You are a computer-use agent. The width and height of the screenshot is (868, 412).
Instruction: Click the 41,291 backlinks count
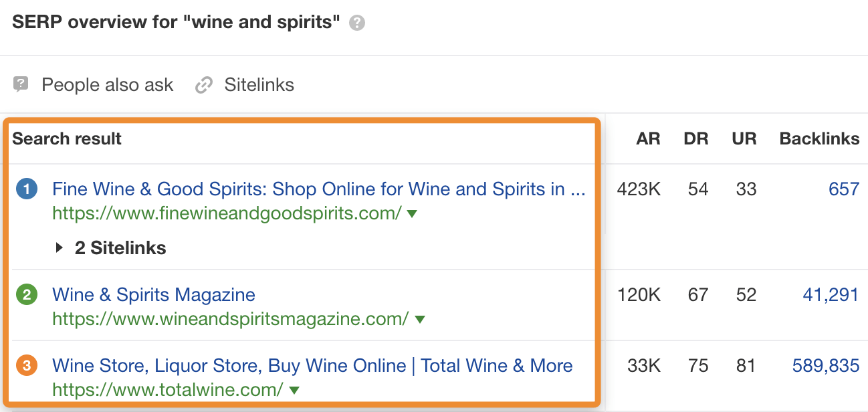tap(831, 294)
